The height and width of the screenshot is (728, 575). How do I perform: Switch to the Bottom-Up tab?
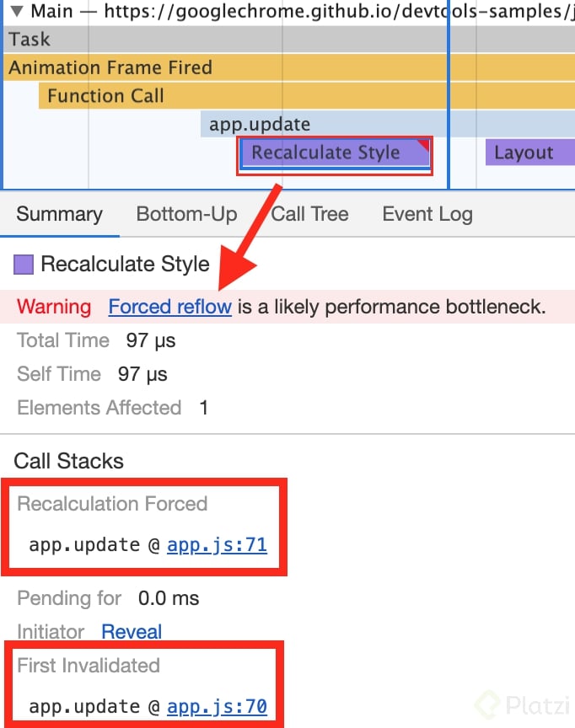click(186, 214)
